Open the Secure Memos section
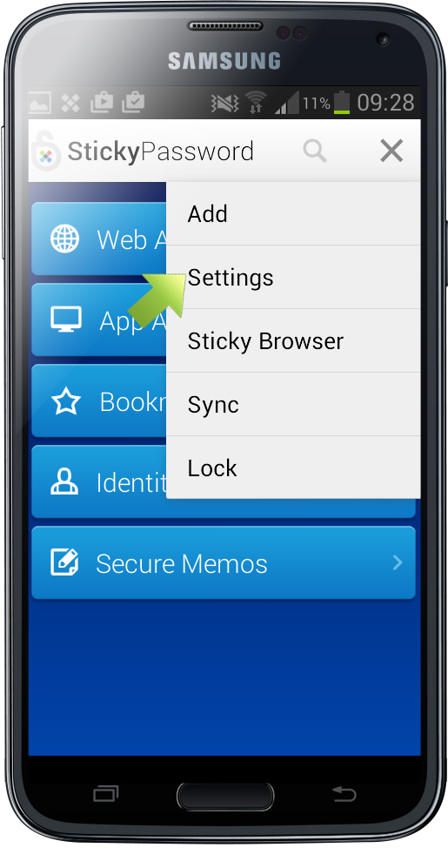 coord(224,562)
